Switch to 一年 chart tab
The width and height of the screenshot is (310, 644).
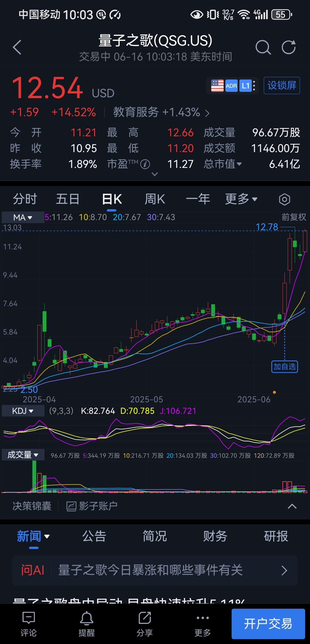198,199
